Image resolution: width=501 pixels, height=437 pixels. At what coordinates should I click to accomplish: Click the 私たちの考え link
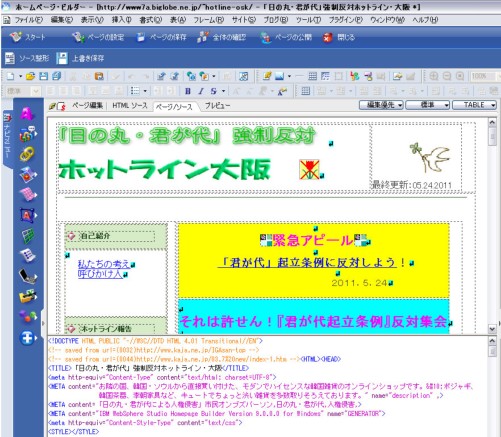tap(103, 264)
